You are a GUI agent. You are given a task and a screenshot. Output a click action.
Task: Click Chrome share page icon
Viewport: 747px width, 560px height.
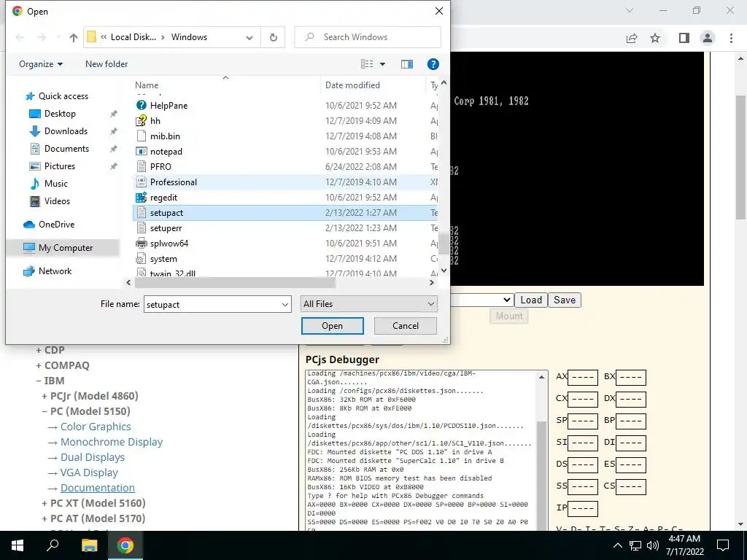(x=632, y=38)
